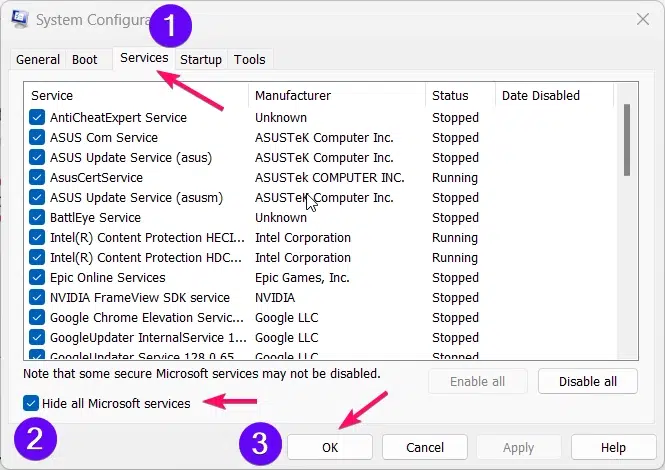Click Stopped status of Epic Online Services
This screenshot has height=470, width=665.
coord(455,278)
